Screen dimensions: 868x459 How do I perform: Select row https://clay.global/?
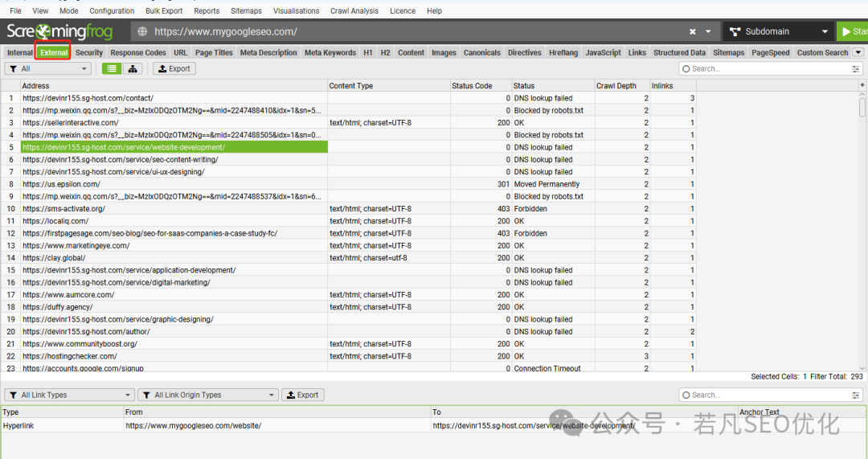[348, 258]
